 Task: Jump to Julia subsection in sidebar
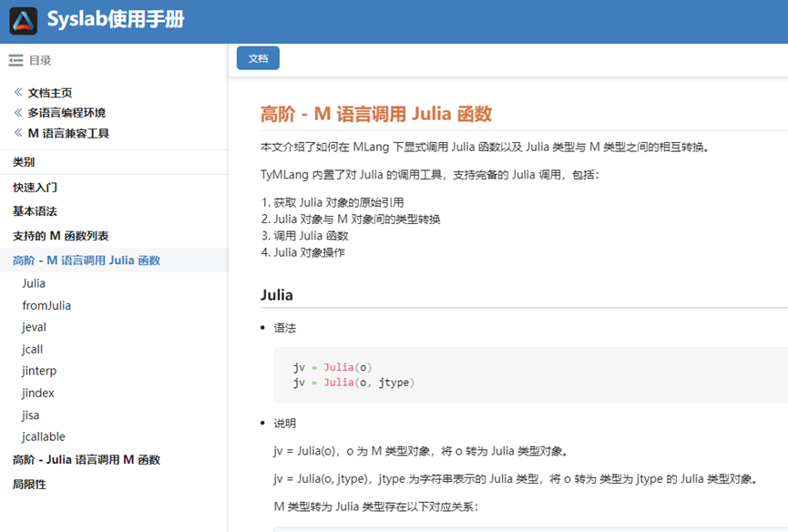34,283
